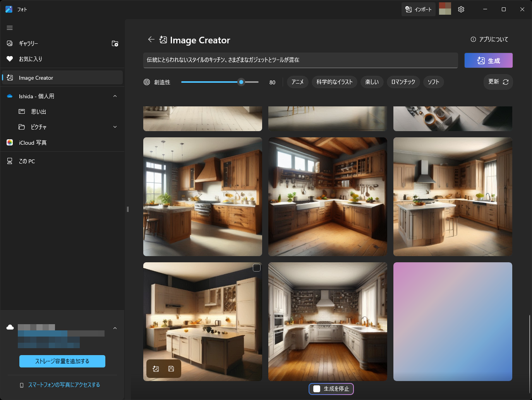Screen dimensions: 532x400
Task: Go back using the Image Creator arrow
Action: pos(151,39)
